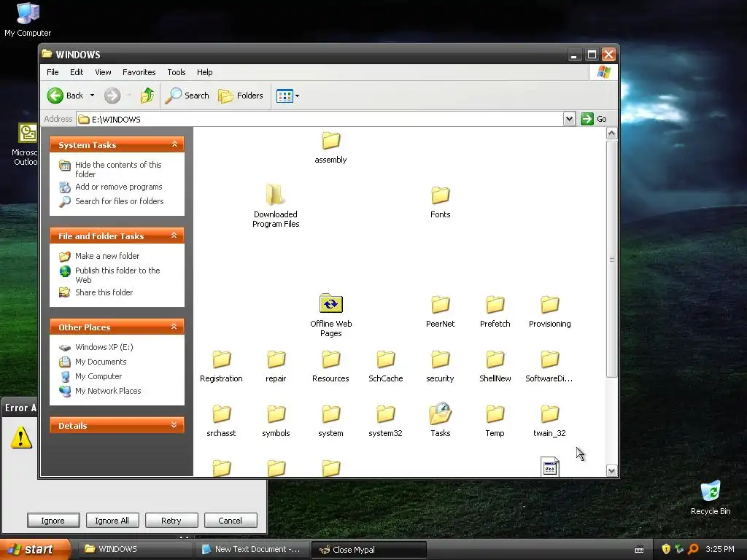
Task: Open the Favorites menu
Action: 139,72
